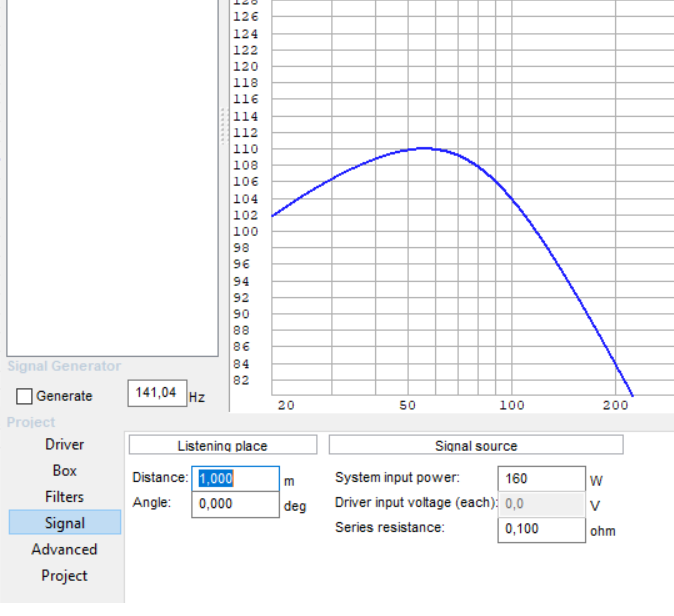Click the 'System input power:' label
674x616 pixels.
(x=398, y=478)
